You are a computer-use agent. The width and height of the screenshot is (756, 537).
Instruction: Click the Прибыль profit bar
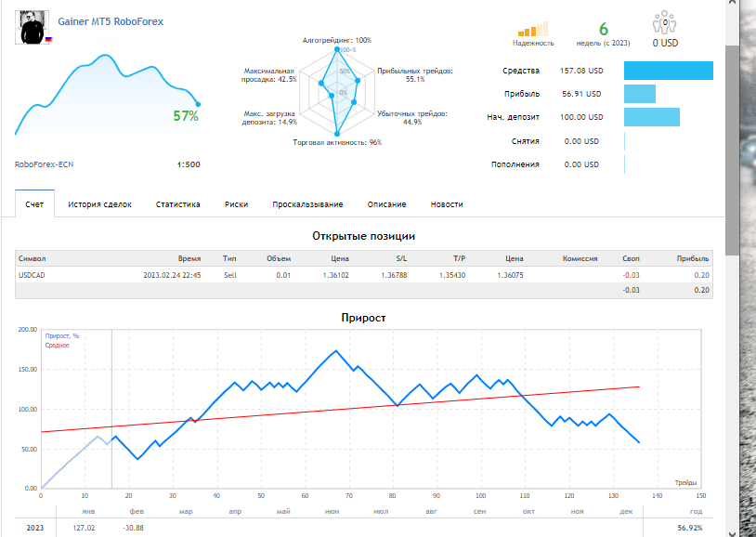[640, 94]
